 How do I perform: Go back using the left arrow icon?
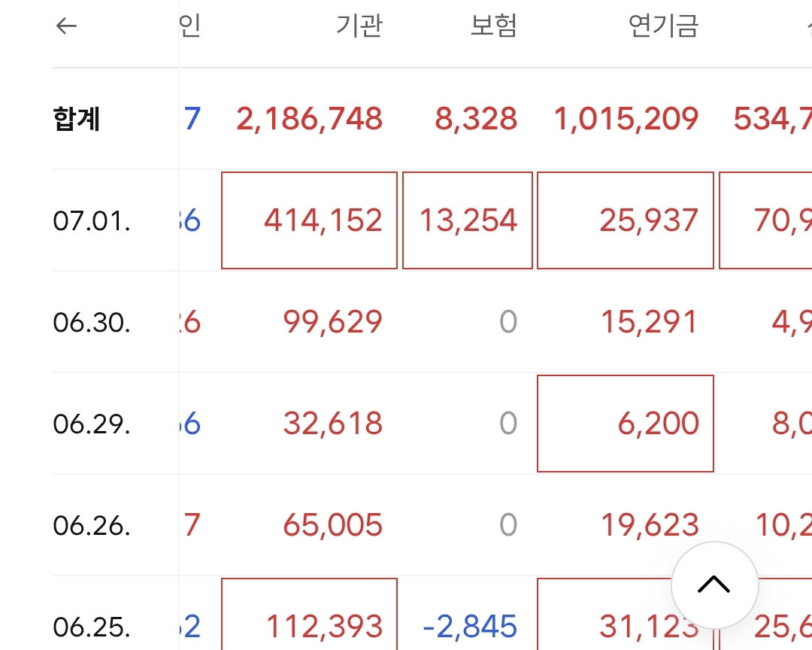click(66, 26)
